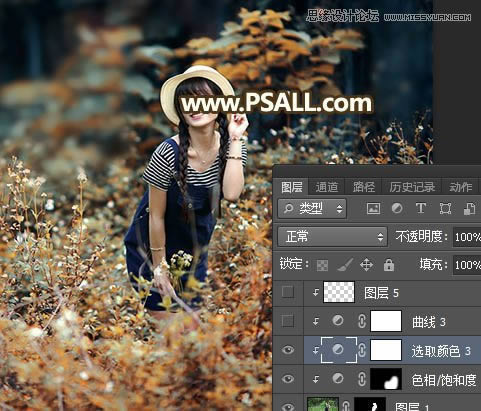Click the 填充 value field
This screenshot has width=481, height=411.
(467, 265)
